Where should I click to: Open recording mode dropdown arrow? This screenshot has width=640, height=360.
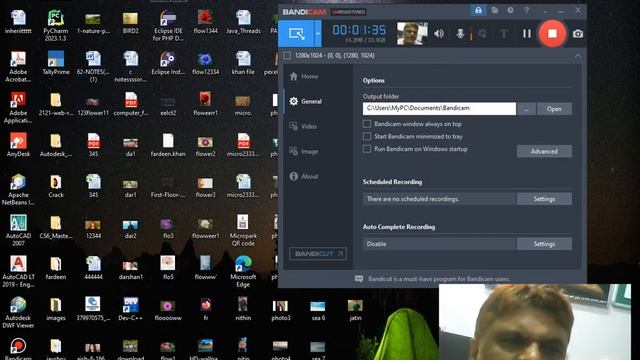pos(318,33)
